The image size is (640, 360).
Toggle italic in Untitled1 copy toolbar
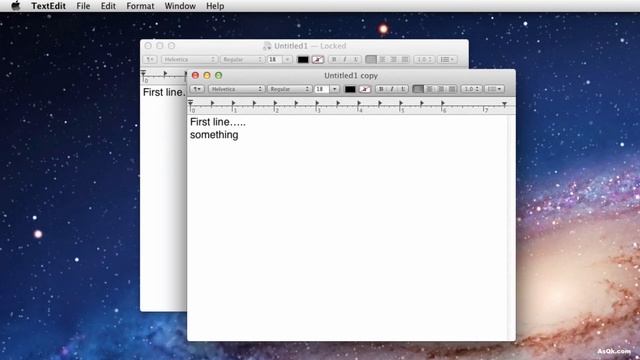(392, 89)
